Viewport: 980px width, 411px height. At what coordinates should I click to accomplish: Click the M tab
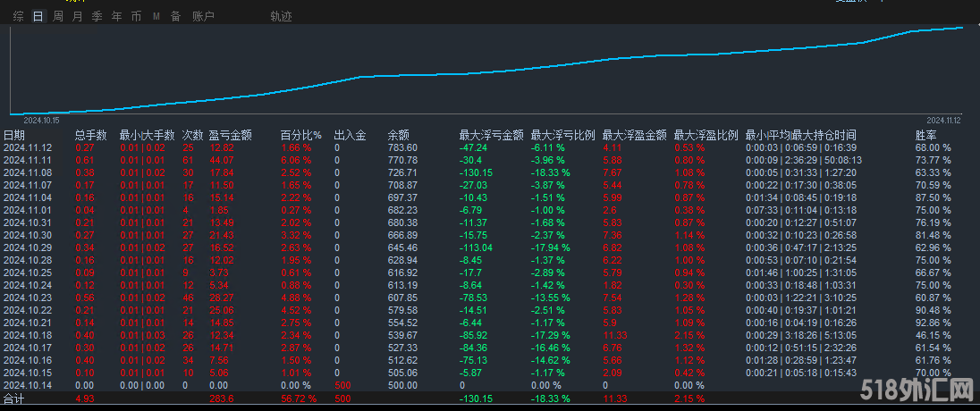coord(156,16)
